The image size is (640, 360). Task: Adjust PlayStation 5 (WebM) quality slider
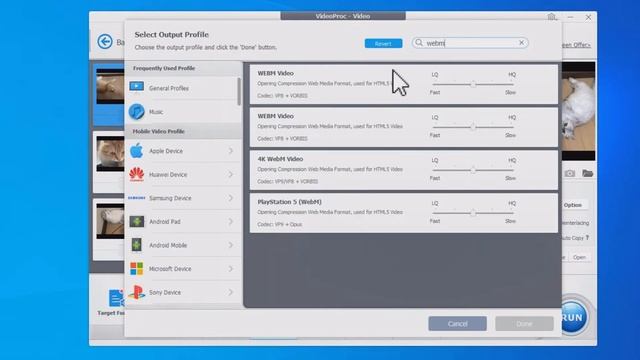point(473,213)
